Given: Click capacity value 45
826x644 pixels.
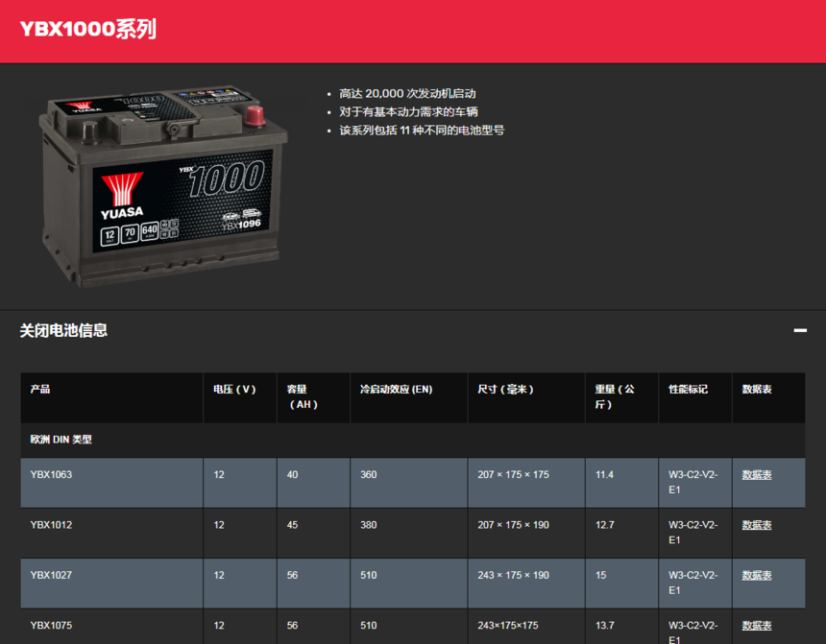Looking at the screenshot, I should pyautogui.click(x=292, y=525).
